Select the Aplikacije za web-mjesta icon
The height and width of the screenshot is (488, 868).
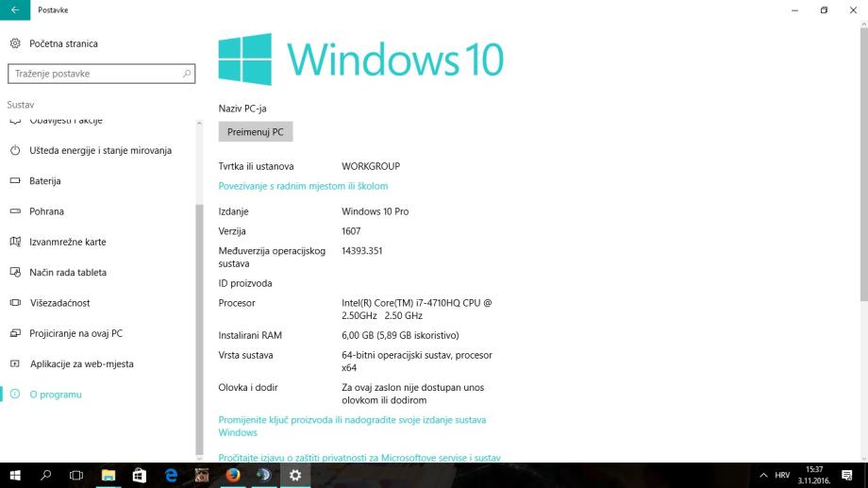15,363
